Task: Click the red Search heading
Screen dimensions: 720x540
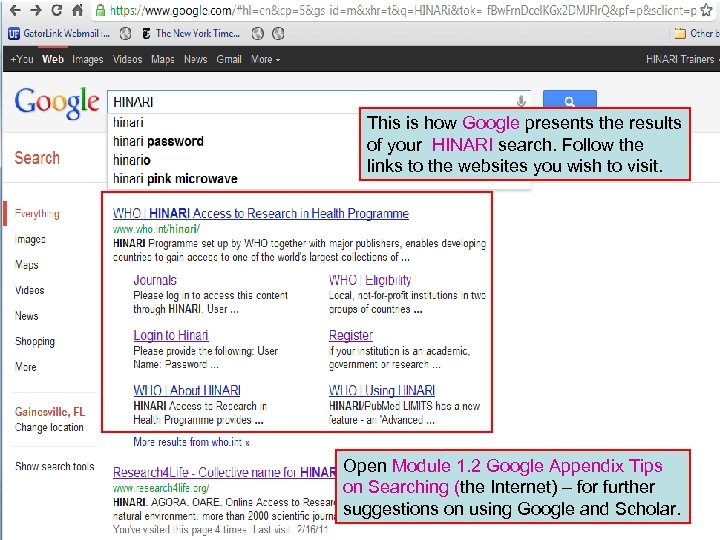Action: [x=37, y=158]
